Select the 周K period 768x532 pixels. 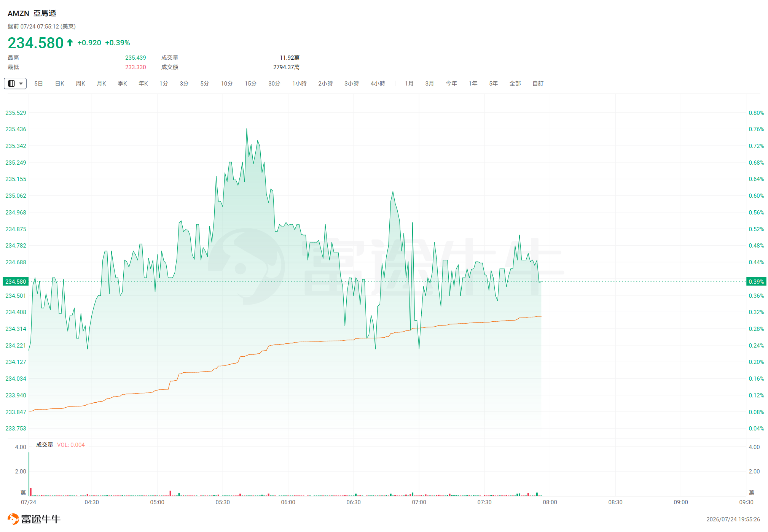click(80, 83)
